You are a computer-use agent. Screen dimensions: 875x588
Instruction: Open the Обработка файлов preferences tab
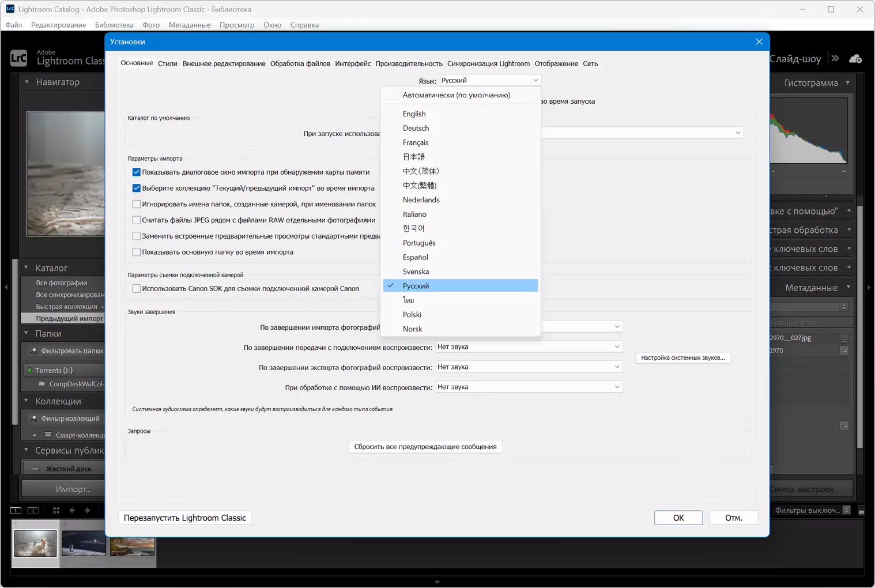(300, 63)
